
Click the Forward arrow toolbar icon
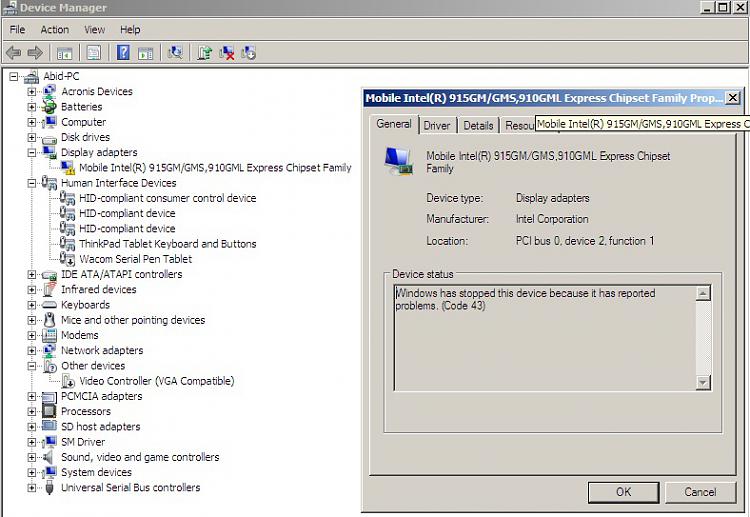tap(35, 53)
